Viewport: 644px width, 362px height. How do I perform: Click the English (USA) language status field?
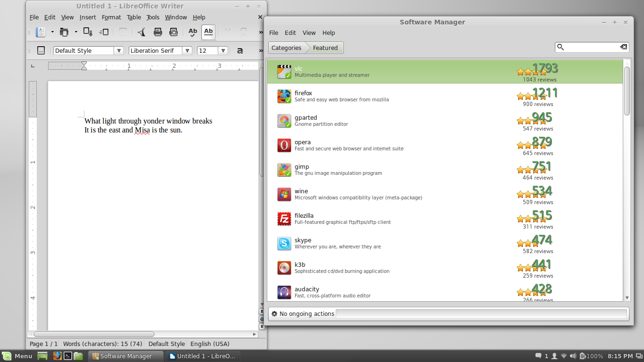click(x=210, y=344)
